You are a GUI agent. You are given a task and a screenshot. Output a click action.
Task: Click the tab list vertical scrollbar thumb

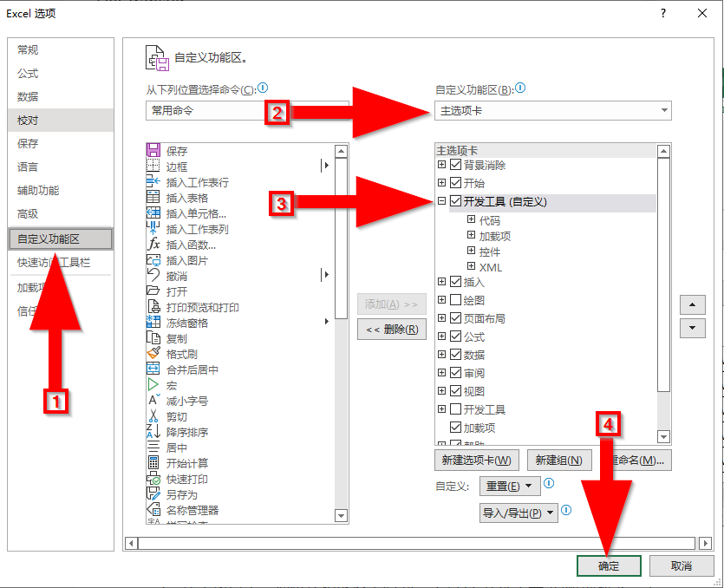pos(663,274)
